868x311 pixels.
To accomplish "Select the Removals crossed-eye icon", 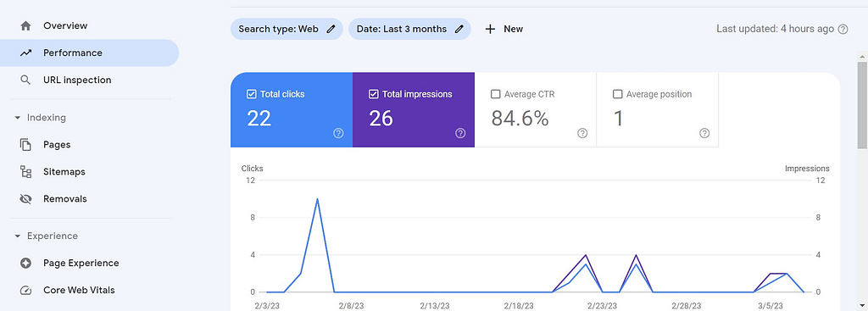I will (x=25, y=198).
